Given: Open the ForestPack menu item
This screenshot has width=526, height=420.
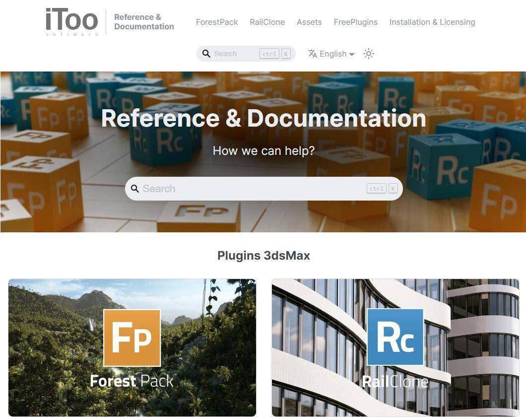Looking at the screenshot, I should [x=217, y=22].
